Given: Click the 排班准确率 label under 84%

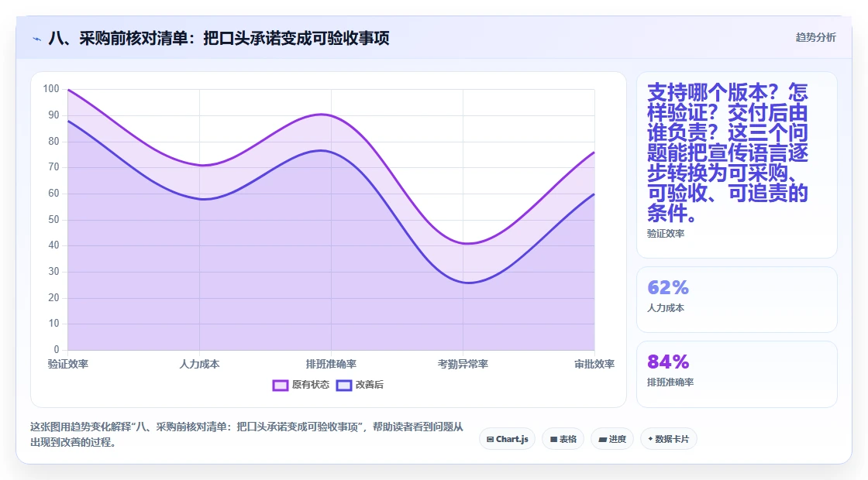Looking at the screenshot, I should pos(670,382).
